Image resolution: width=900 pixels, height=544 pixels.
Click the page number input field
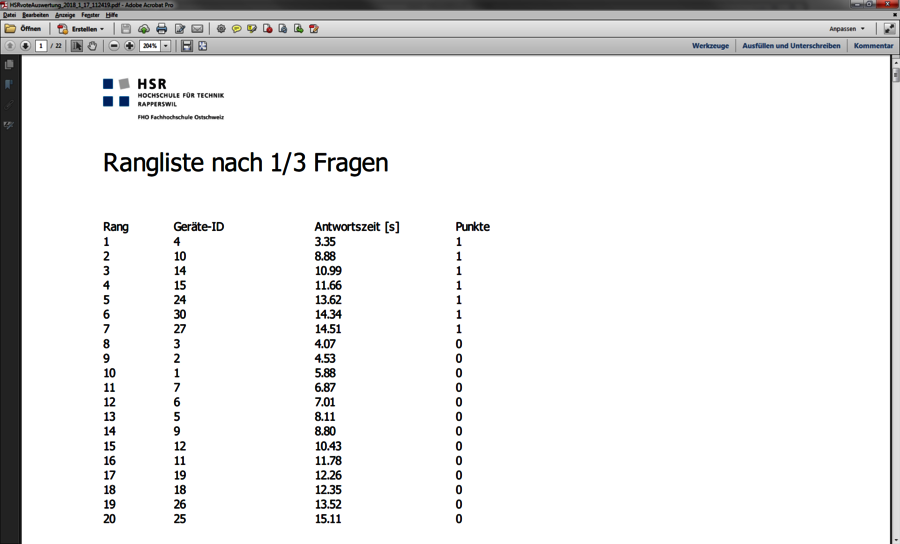(41, 46)
